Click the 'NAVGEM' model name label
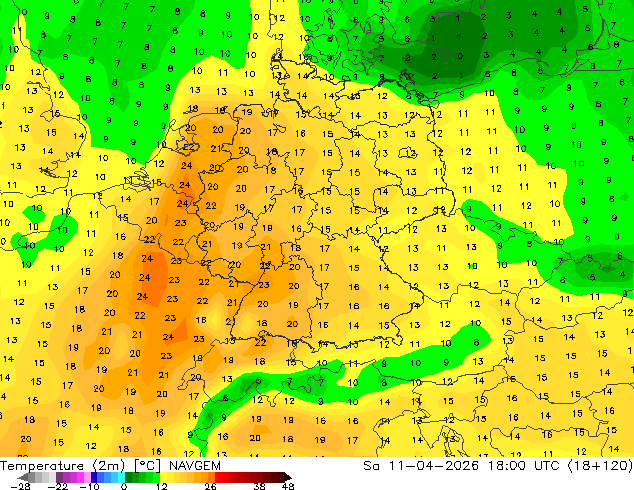 (195, 466)
